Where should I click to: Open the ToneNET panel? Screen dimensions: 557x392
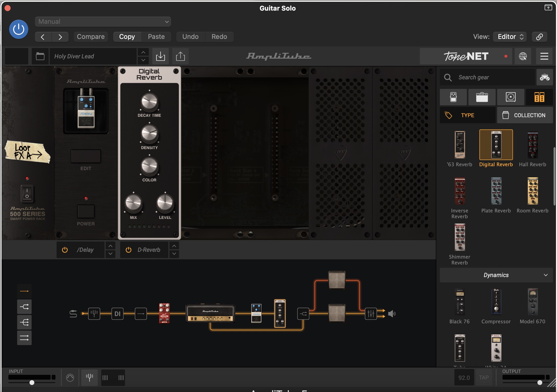point(466,56)
